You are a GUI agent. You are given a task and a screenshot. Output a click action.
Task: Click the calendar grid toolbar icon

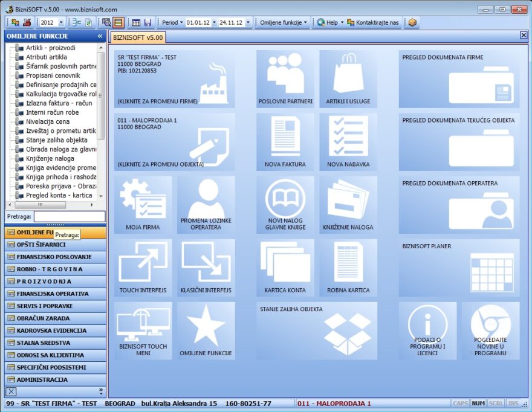tap(136, 22)
